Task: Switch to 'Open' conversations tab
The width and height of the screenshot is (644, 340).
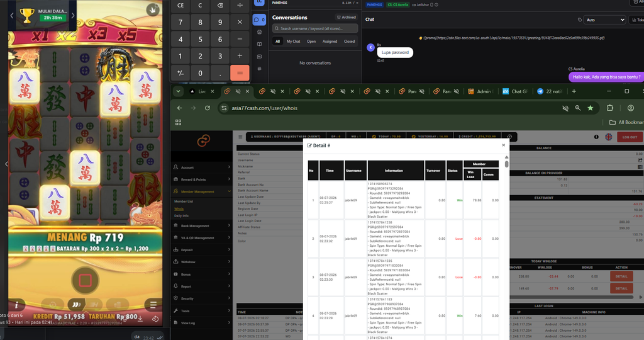Action: click(311, 41)
